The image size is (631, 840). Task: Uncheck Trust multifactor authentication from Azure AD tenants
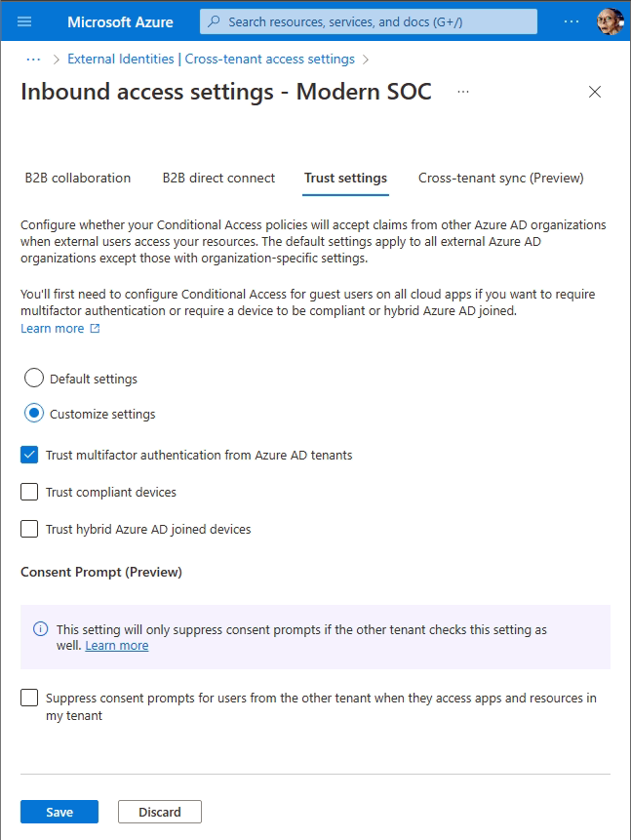29,455
